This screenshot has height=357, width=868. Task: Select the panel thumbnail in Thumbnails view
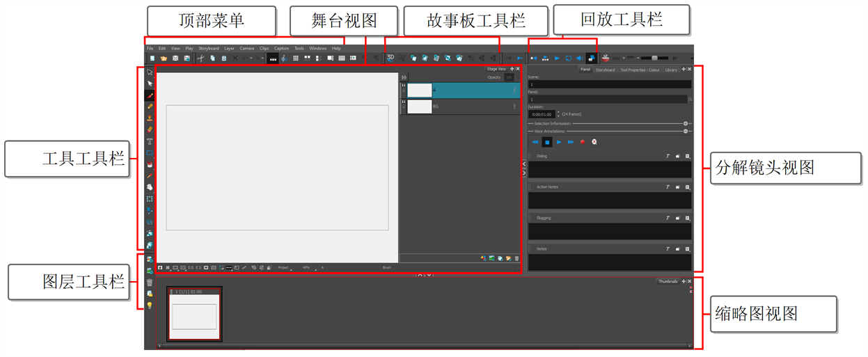(194, 317)
